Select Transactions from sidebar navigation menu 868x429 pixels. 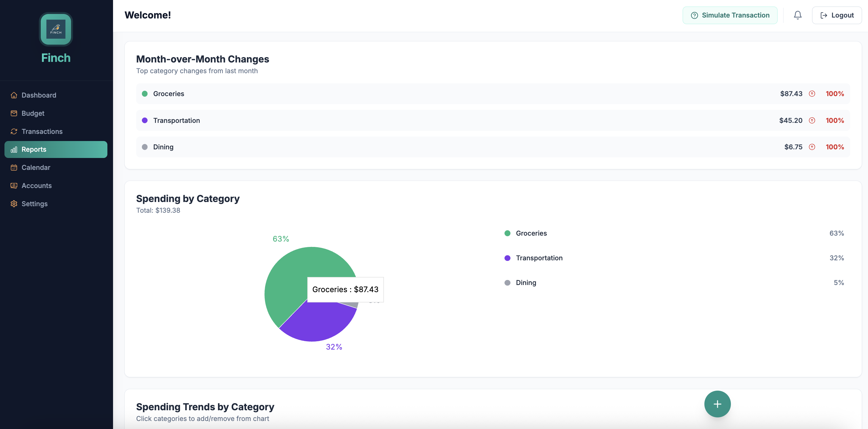[41, 131]
